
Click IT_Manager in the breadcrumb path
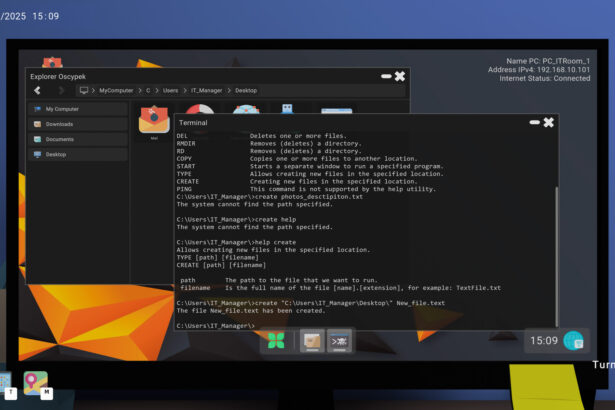click(207, 90)
